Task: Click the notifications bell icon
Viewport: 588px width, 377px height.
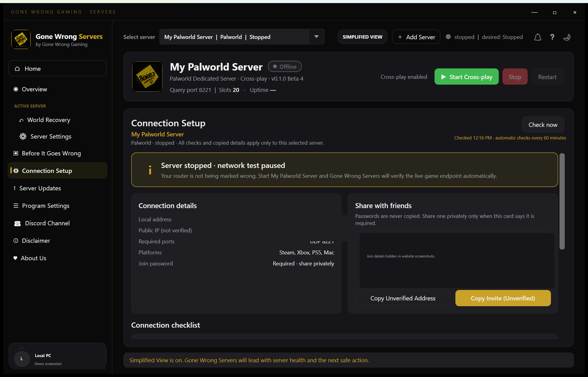Action: (x=537, y=37)
